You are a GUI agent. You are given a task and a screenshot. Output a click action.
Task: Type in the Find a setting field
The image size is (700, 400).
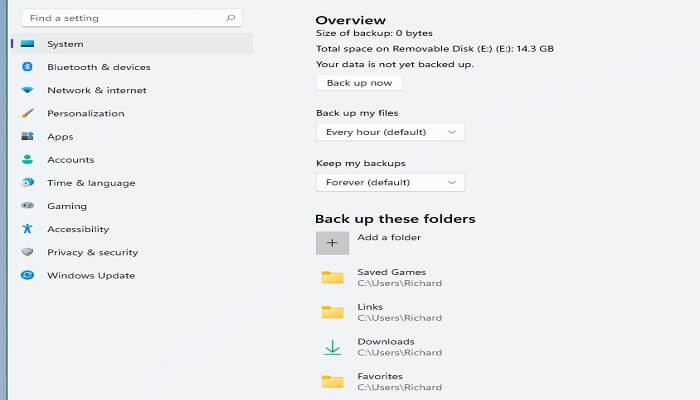120,18
